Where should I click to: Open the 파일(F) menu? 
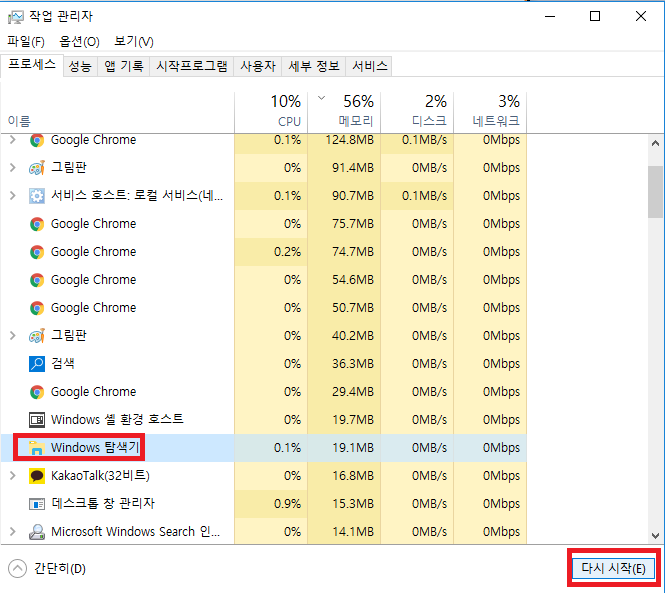[26, 42]
